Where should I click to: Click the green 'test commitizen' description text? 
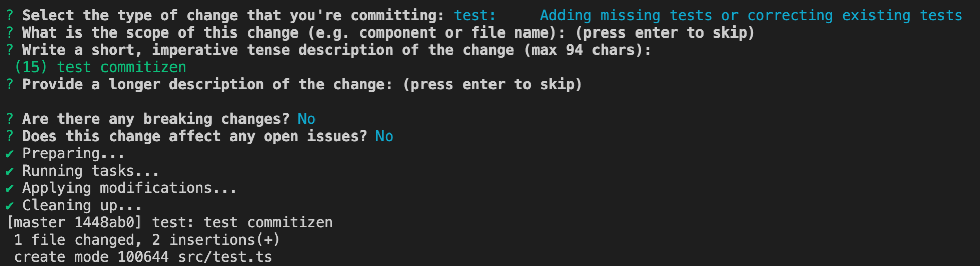click(x=121, y=67)
